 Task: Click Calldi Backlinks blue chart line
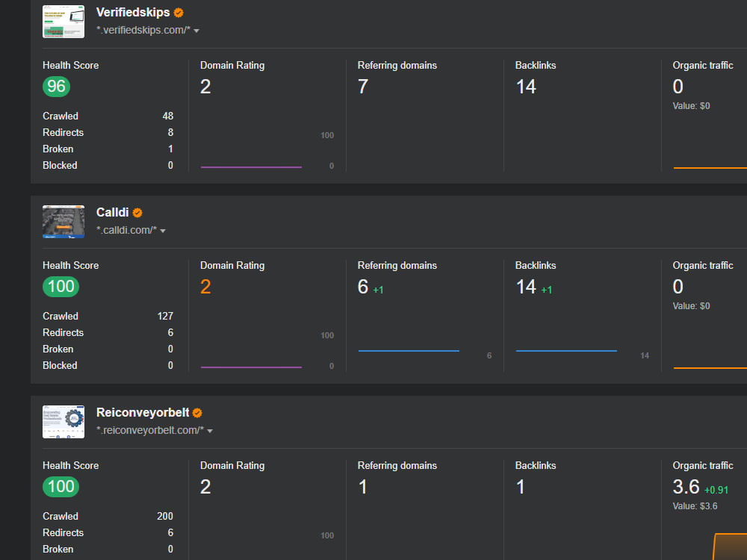click(566, 351)
